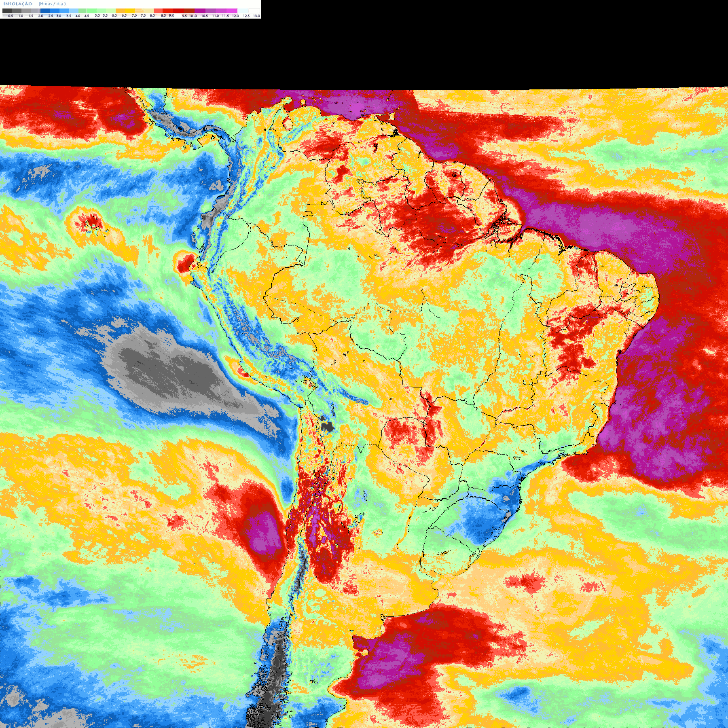The image size is (728, 728).
Task: Click the 3.5 legend value
Action: coord(69,16)
